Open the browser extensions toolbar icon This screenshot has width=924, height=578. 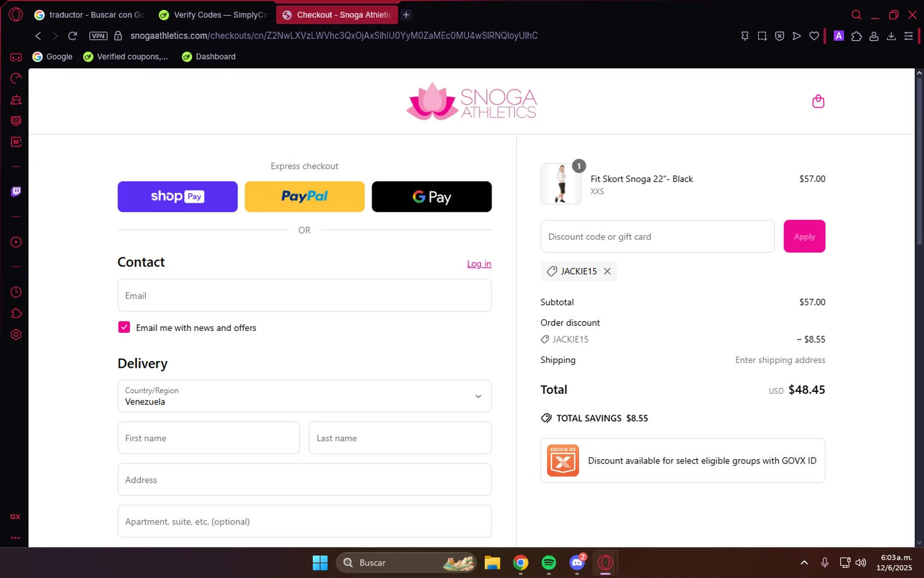coord(856,36)
